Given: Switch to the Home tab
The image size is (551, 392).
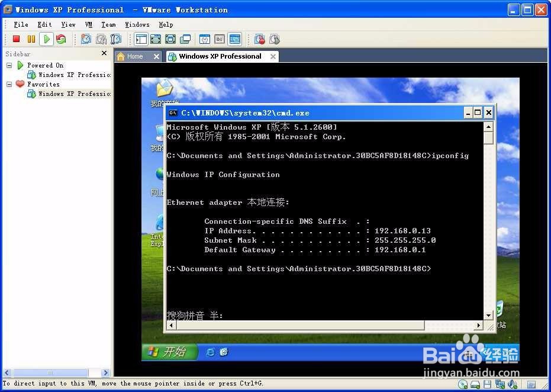Looking at the screenshot, I should [135, 56].
